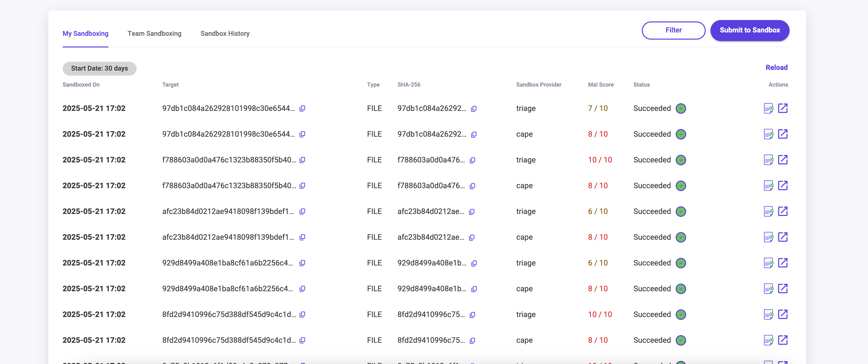Click the Start Date: 30 days chip
The height and width of the screenshot is (364, 868).
(x=99, y=68)
